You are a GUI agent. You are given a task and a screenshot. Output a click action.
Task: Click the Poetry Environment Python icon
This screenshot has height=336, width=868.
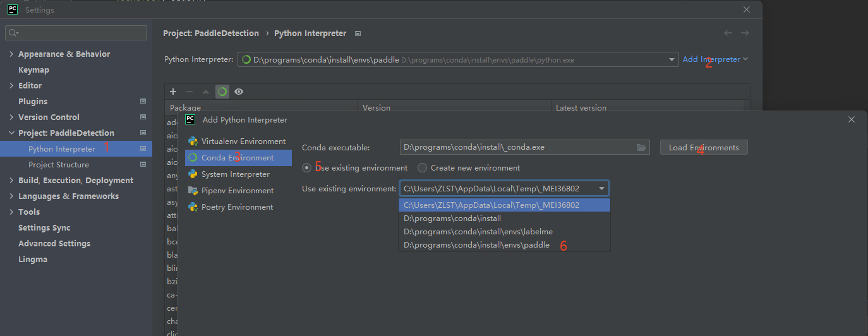click(x=193, y=207)
